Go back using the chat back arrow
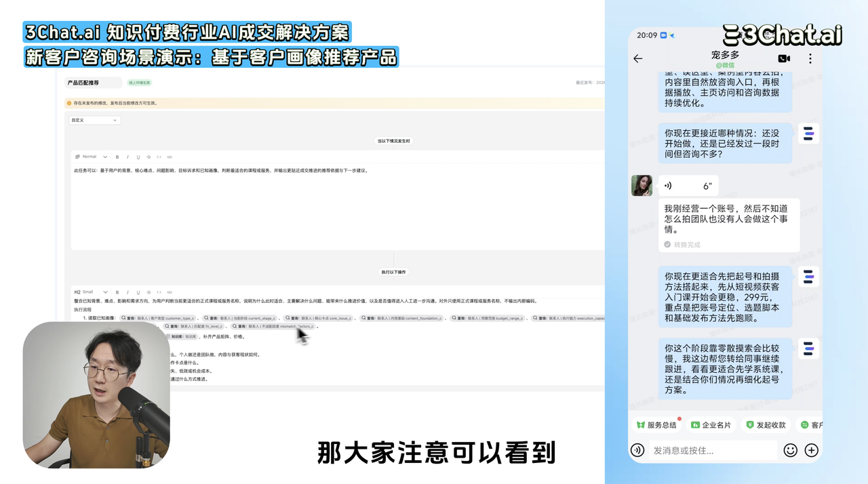This screenshot has width=868, height=484. [637, 58]
